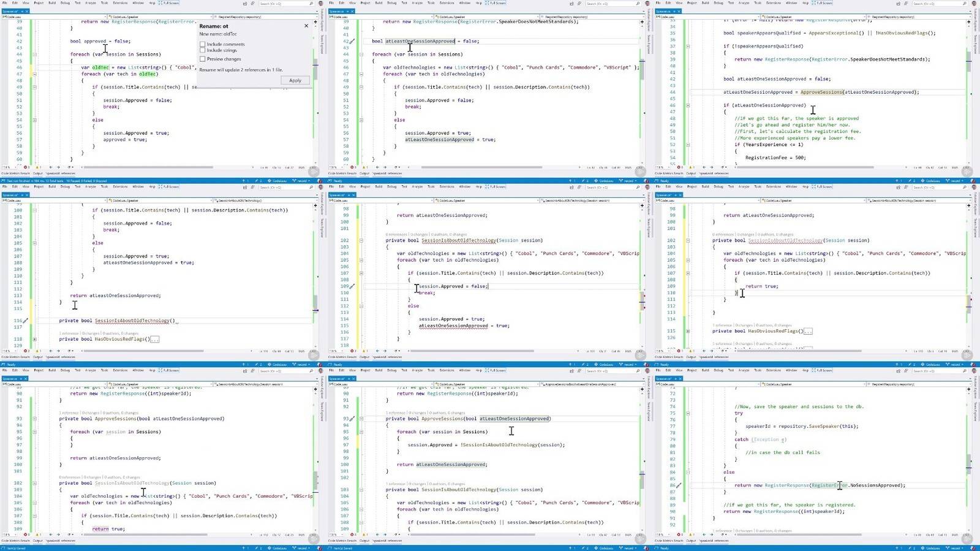The image size is (980, 551).
Task: Expand the collapsed HasObviousRedFlags method at line 118
Action: tap(34, 339)
